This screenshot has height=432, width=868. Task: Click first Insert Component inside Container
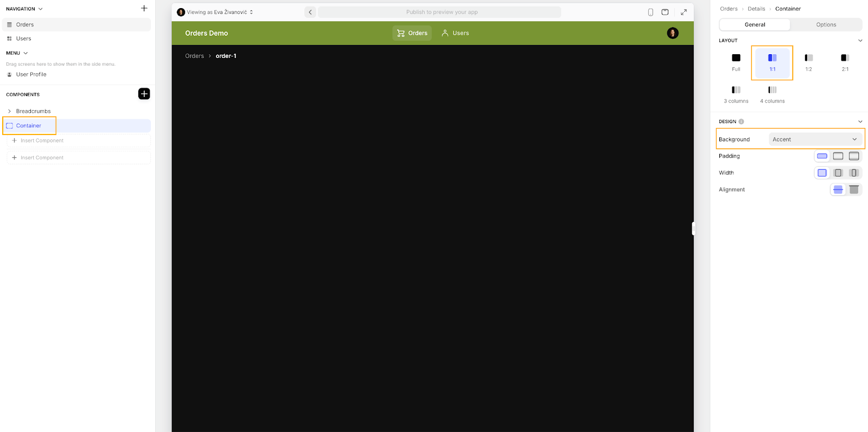(x=79, y=140)
